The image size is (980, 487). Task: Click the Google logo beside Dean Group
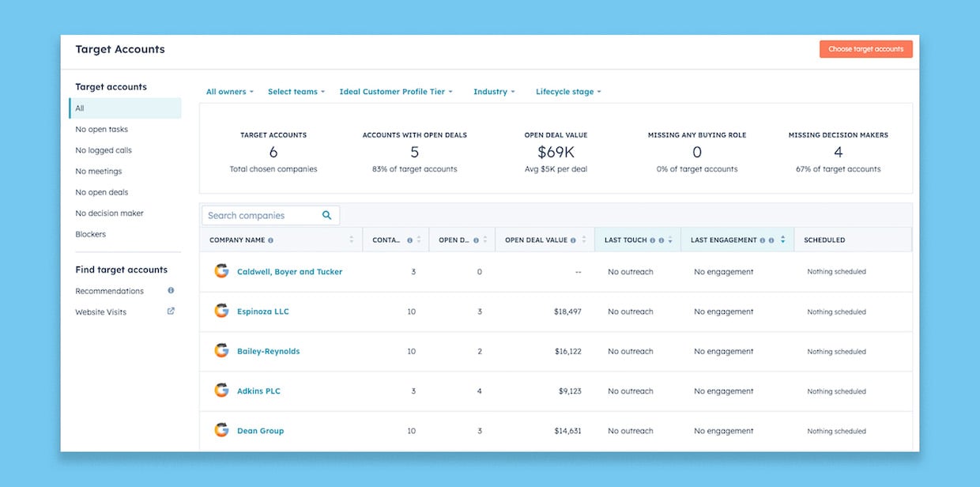221,430
